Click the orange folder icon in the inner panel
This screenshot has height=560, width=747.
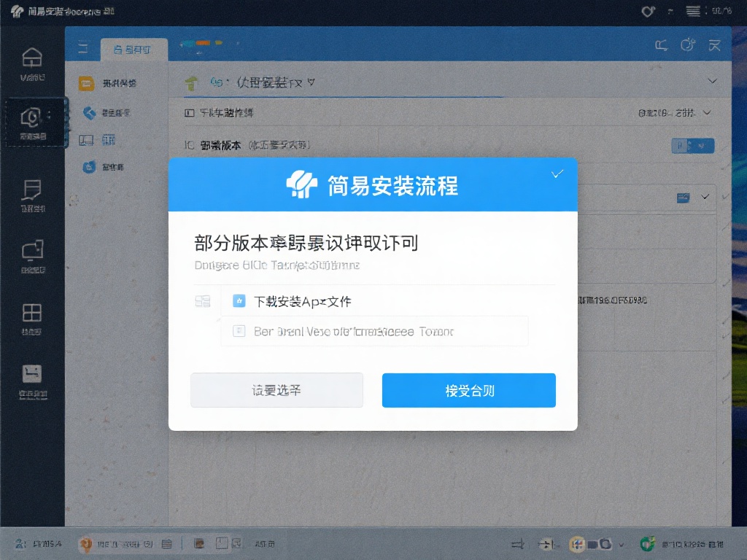pyautogui.click(x=88, y=83)
